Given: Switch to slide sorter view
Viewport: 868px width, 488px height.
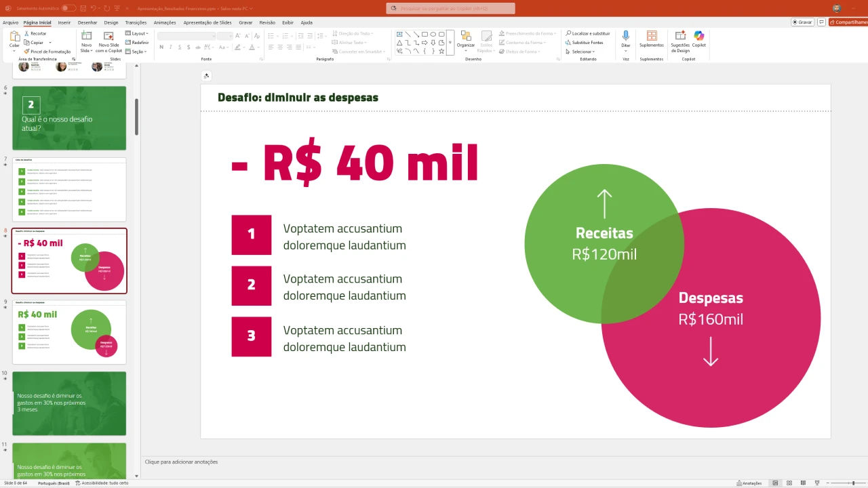Looking at the screenshot, I should click(789, 483).
